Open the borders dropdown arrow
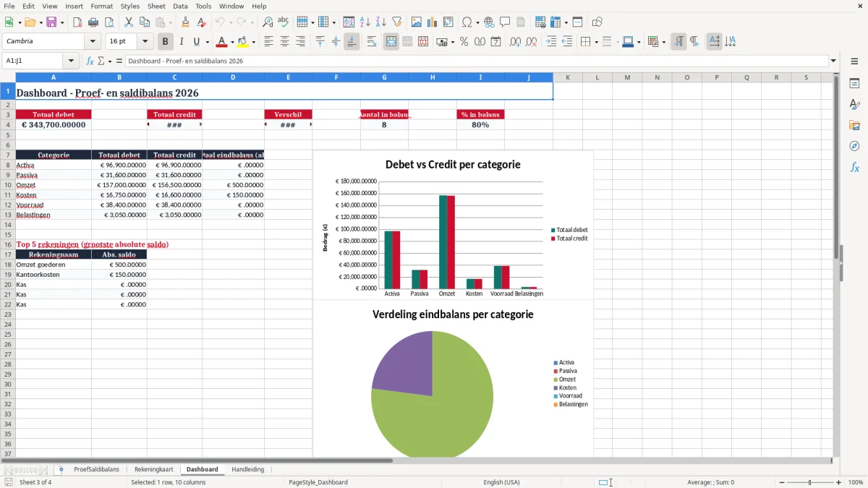 [595, 42]
